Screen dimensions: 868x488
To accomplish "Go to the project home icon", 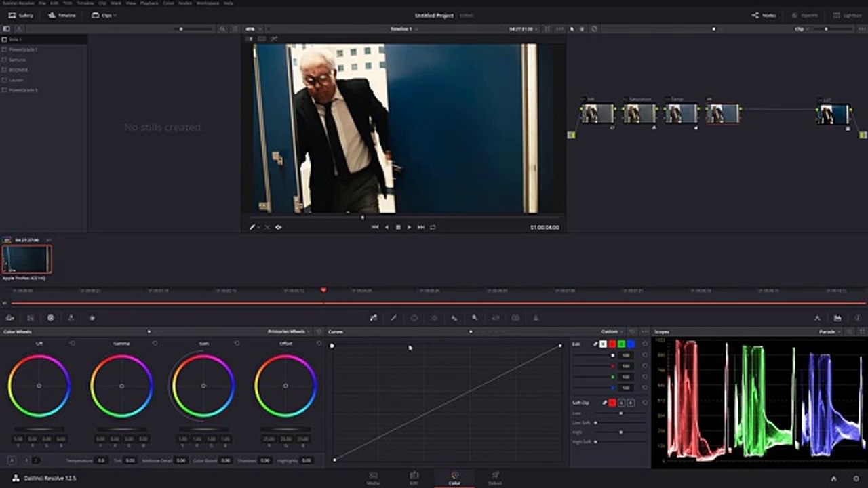I will (833, 479).
